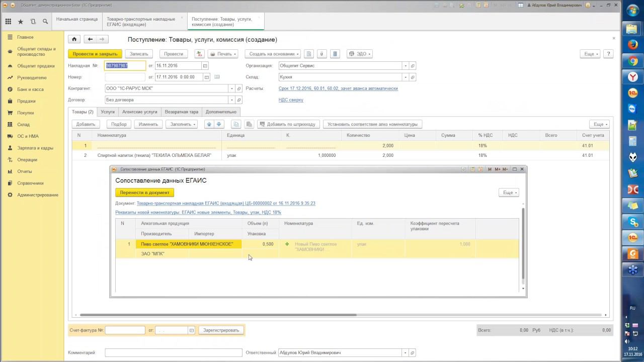The width and height of the screenshot is (644, 362).
Task: Click the НДС сверху link
Action: tap(291, 100)
